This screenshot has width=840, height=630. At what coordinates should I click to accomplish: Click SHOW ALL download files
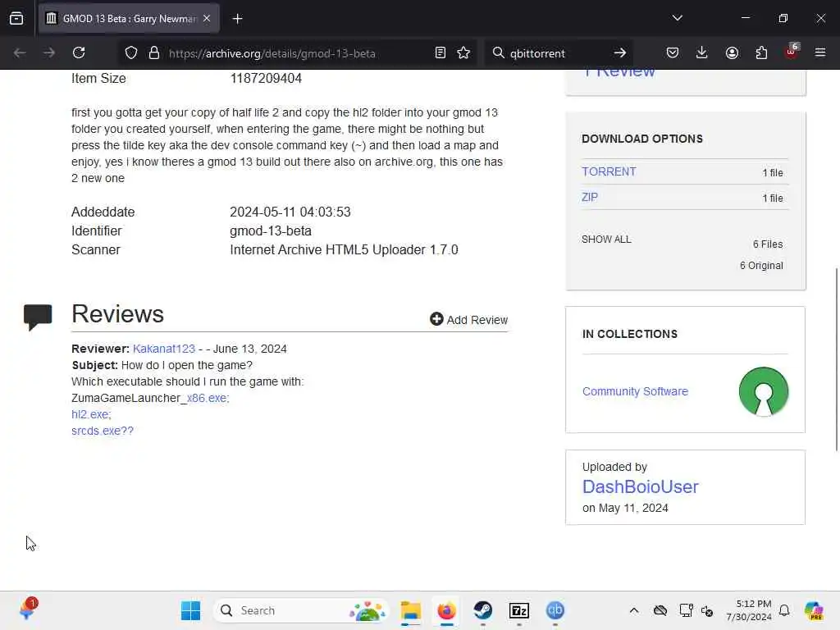(x=606, y=240)
